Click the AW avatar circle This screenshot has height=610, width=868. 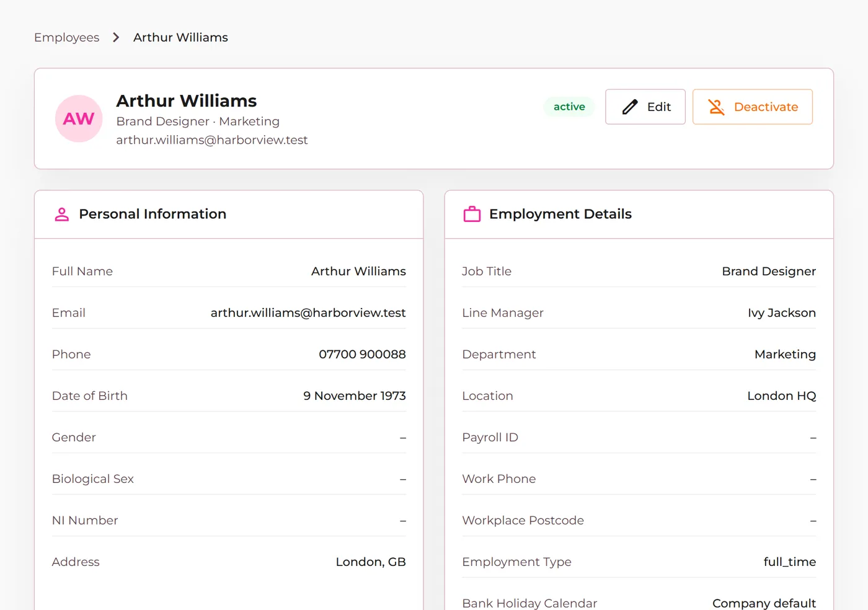(x=79, y=118)
